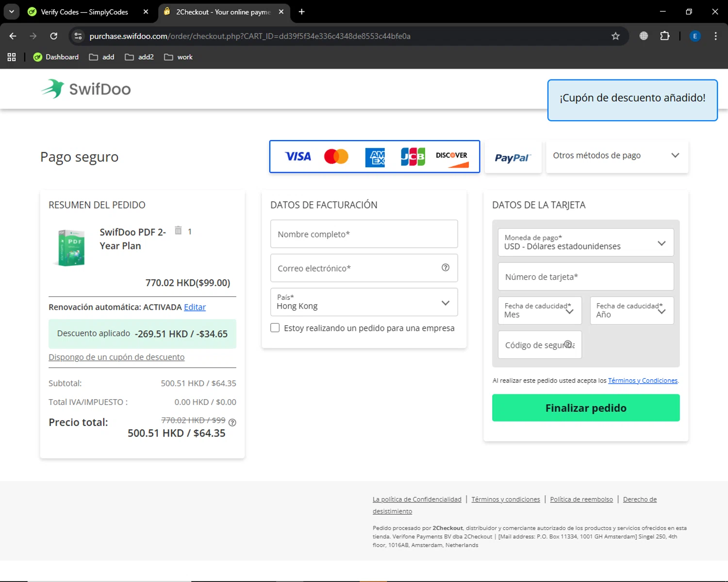Click the Correo electrónico field
The width and height of the screenshot is (728, 582).
[x=364, y=268]
